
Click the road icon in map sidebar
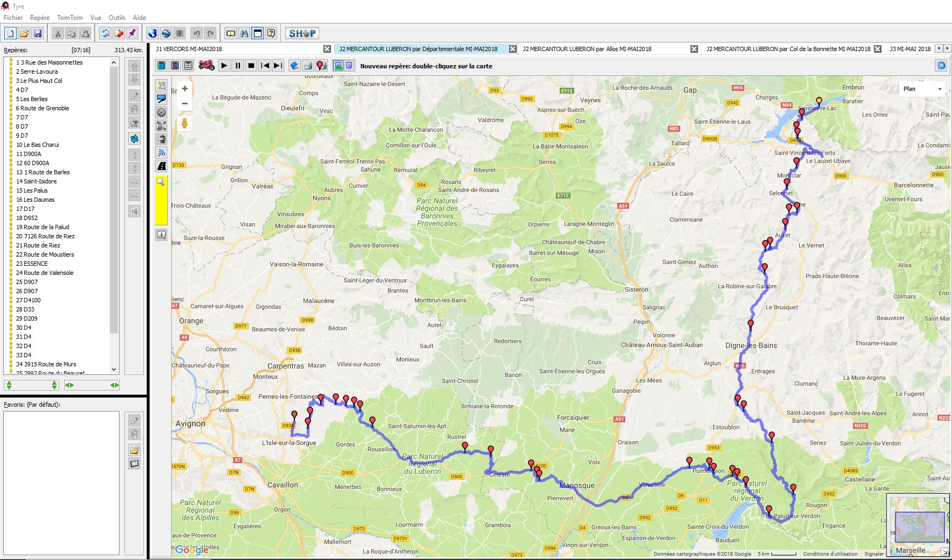click(161, 166)
